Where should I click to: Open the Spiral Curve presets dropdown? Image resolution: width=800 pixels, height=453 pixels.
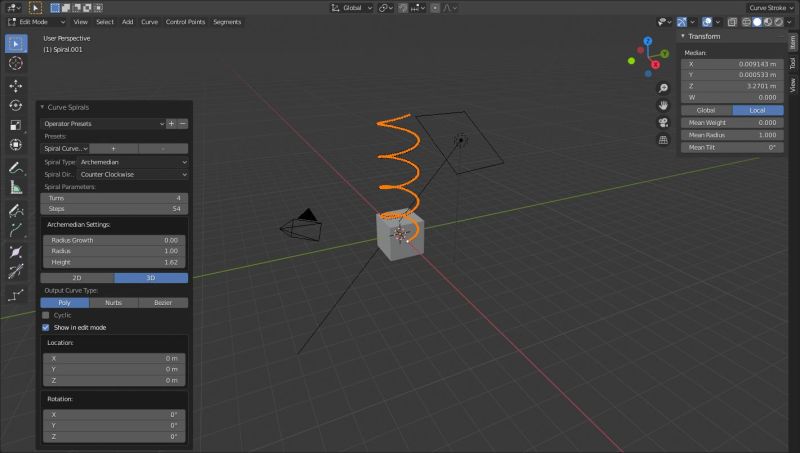click(x=65, y=148)
